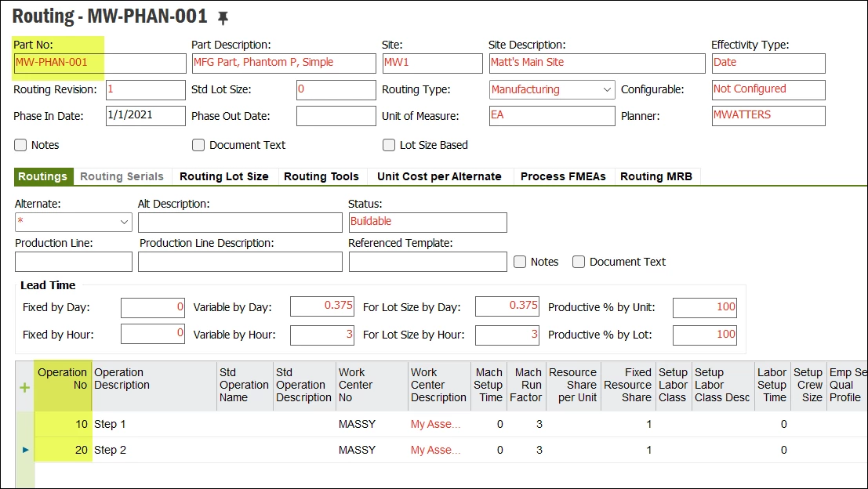
Task: Click the Phase In Date field
Action: pyautogui.click(x=146, y=116)
